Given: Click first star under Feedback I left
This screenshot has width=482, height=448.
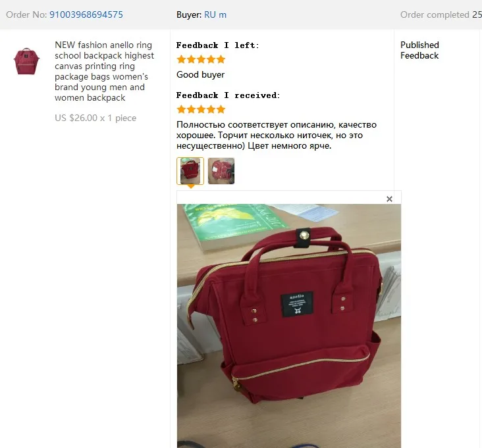Looking at the screenshot, I should [181, 59].
